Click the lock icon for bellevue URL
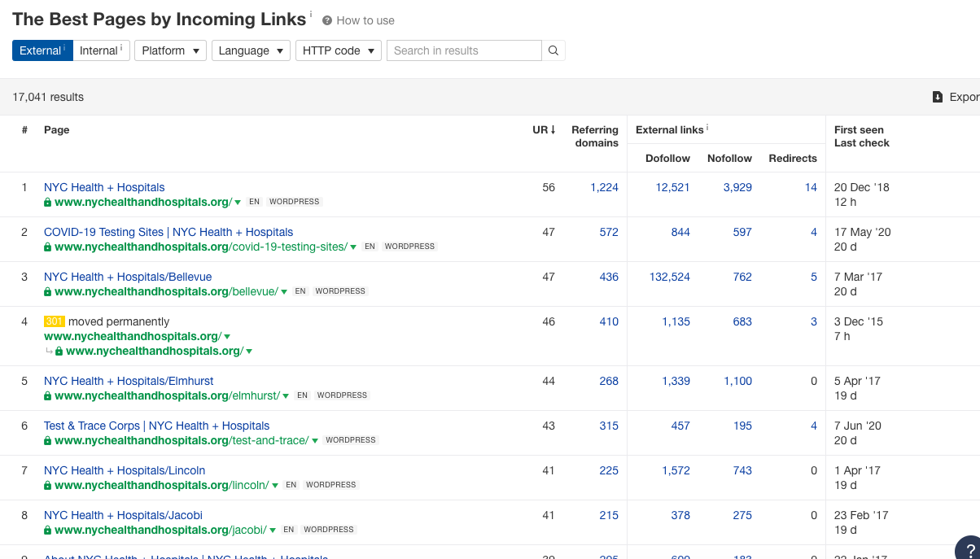This screenshot has width=980, height=559. [x=48, y=291]
